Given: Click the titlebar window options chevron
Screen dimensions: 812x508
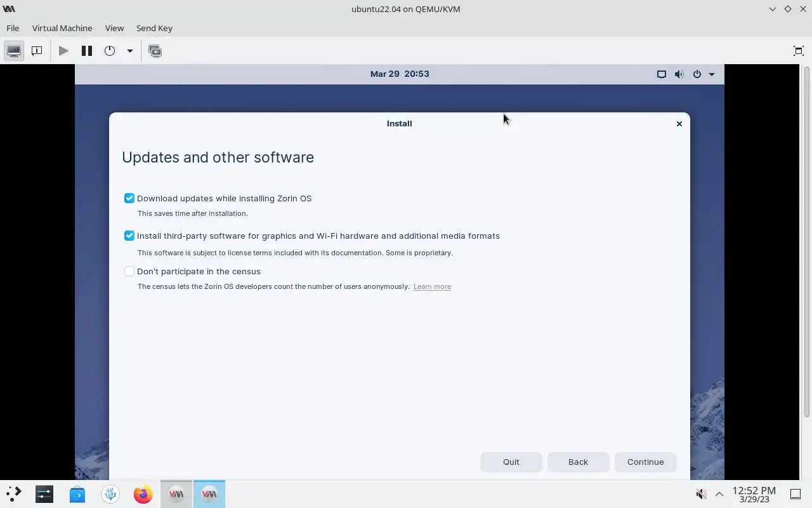Looking at the screenshot, I should 772,9.
